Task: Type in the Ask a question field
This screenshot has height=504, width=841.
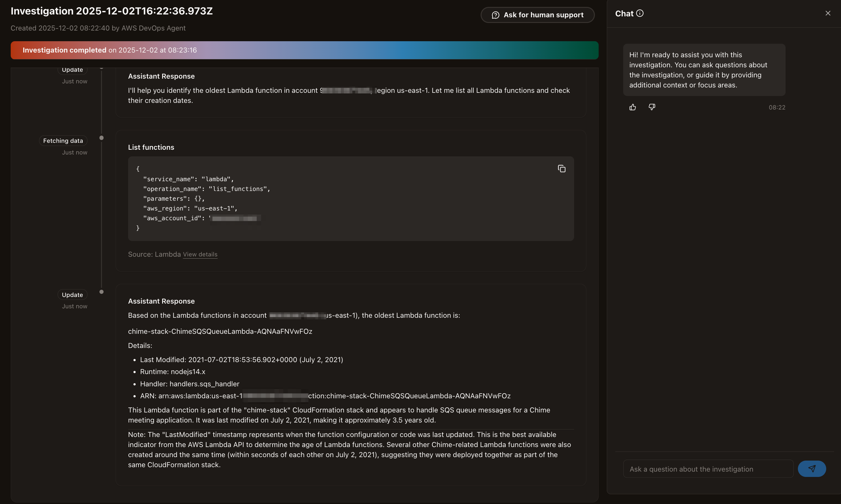Action: click(708, 469)
